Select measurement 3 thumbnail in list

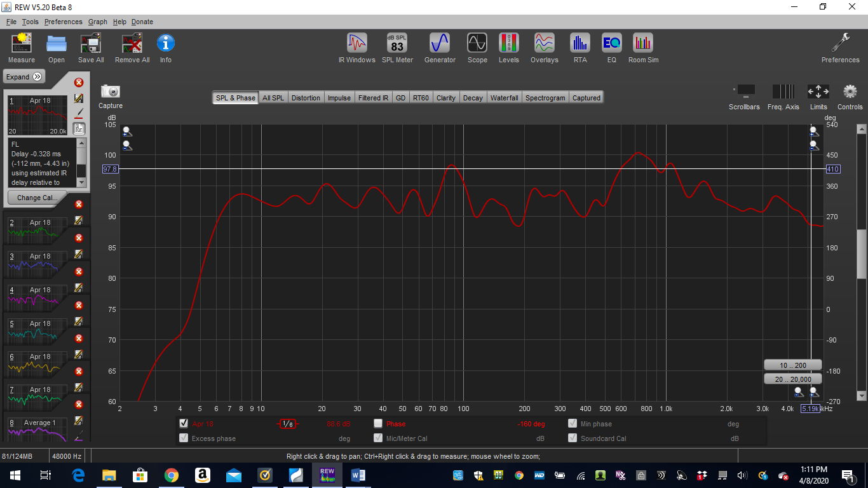36,264
